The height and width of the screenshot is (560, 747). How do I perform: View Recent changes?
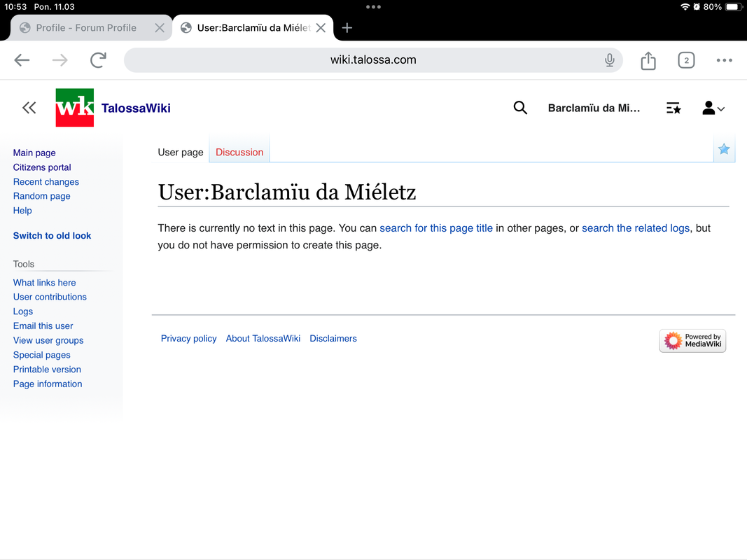[x=46, y=182]
